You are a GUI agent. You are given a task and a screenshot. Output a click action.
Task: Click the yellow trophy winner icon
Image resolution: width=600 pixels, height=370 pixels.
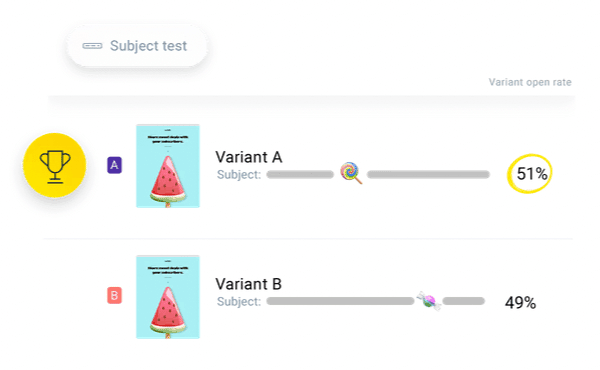(x=55, y=165)
